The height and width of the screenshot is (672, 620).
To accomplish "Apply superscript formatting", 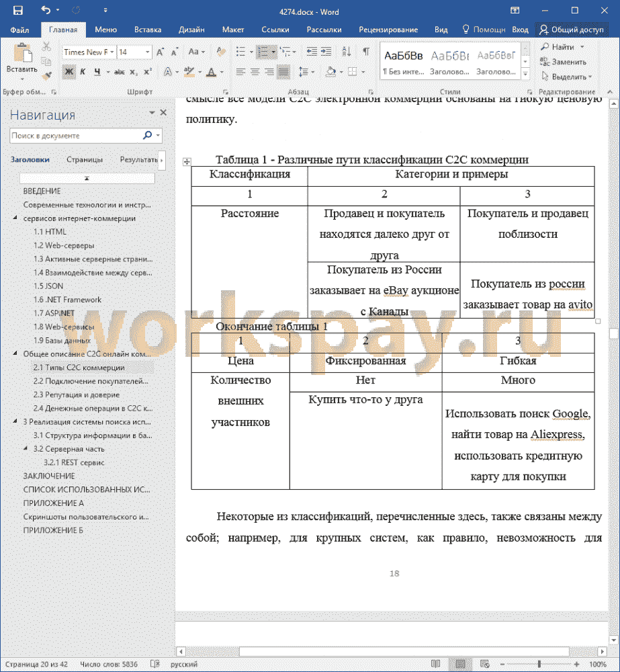I will coord(148,72).
